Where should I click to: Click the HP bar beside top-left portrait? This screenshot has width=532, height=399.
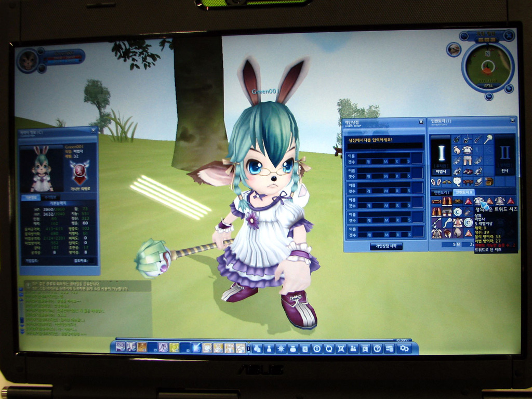tap(64, 58)
